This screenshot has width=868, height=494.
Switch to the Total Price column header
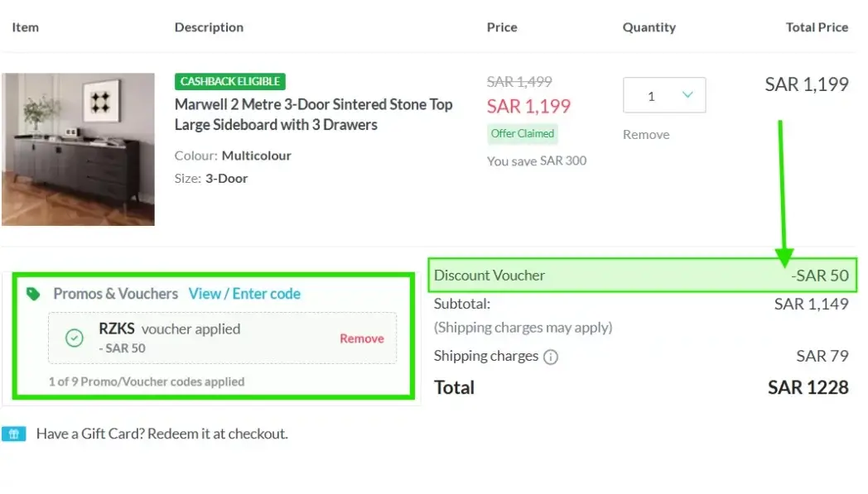(817, 27)
